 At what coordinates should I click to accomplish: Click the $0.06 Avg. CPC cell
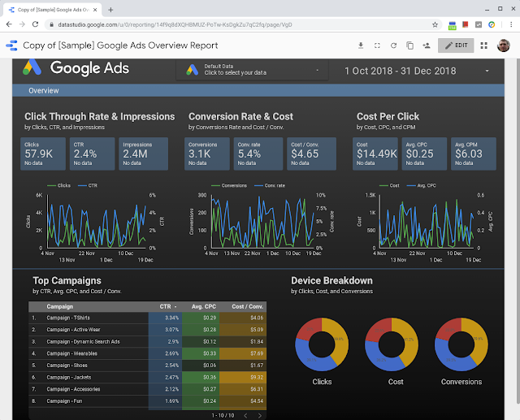click(201, 366)
